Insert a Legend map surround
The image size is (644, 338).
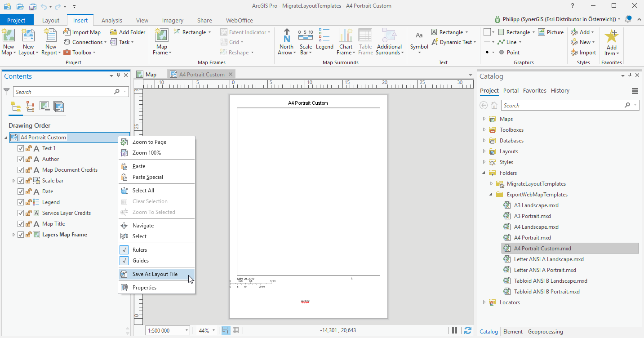(x=324, y=41)
